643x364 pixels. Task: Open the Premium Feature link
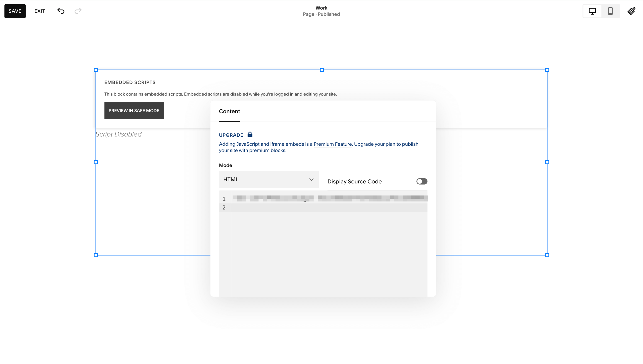333,144
